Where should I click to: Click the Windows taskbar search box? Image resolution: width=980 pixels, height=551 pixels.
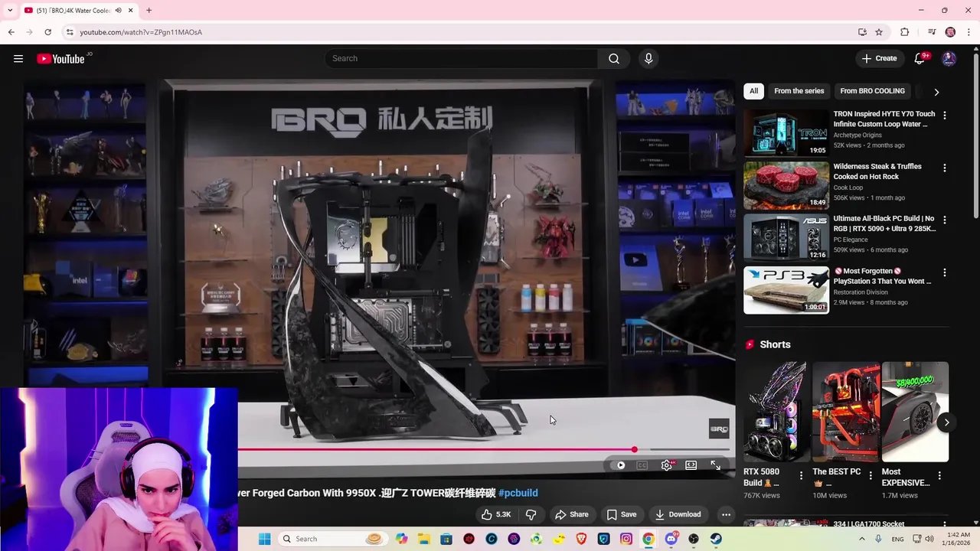tap(332, 539)
